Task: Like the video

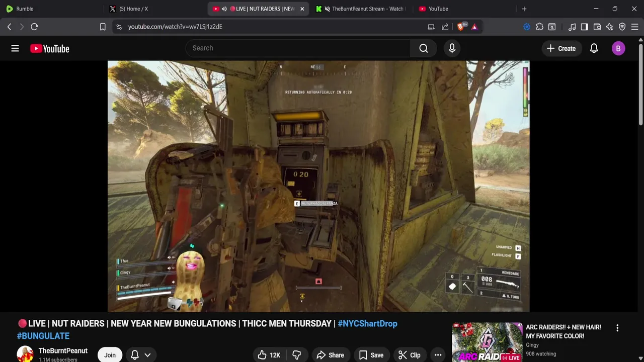Action: (269, 355)
